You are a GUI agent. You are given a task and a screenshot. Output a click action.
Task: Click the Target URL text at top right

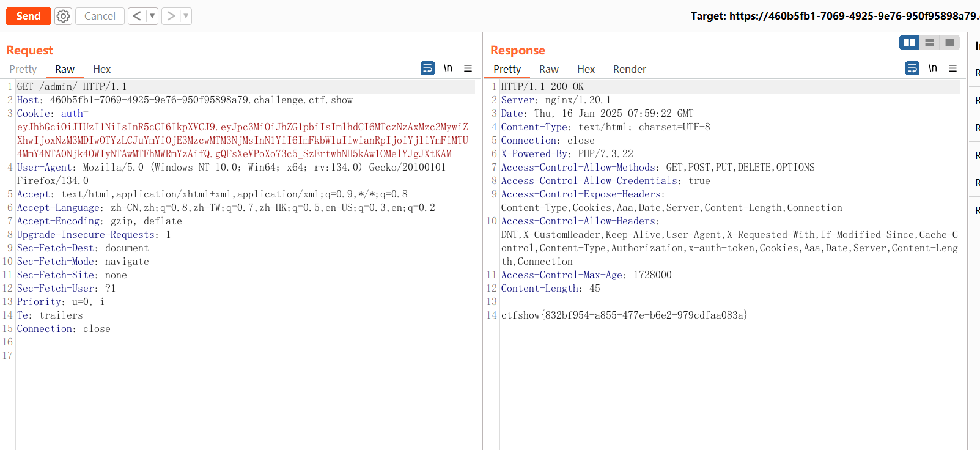[x=835, y=16]
